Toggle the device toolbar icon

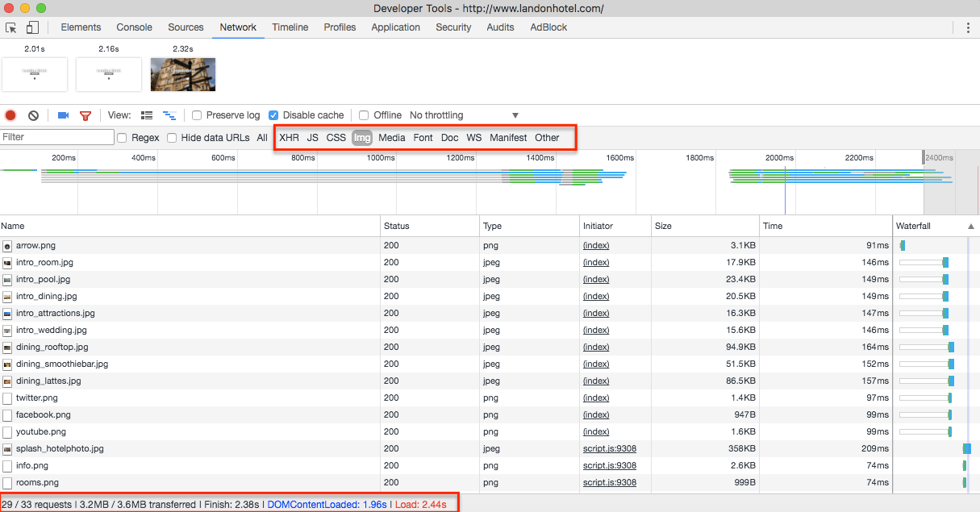[x=32, y=27]
